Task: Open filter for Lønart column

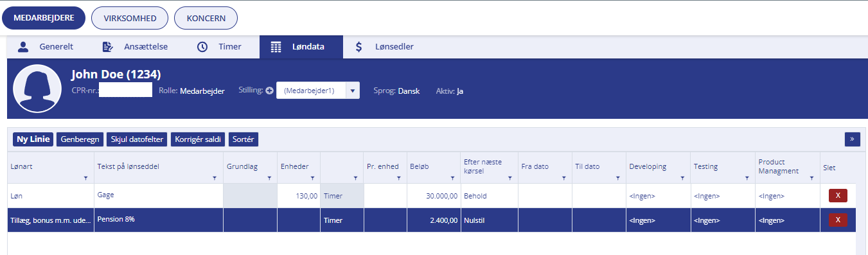Action: point(86,178)
